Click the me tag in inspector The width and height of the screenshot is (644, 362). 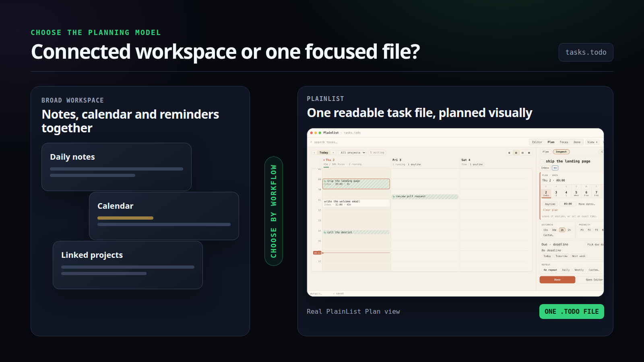tap(555, 168)
